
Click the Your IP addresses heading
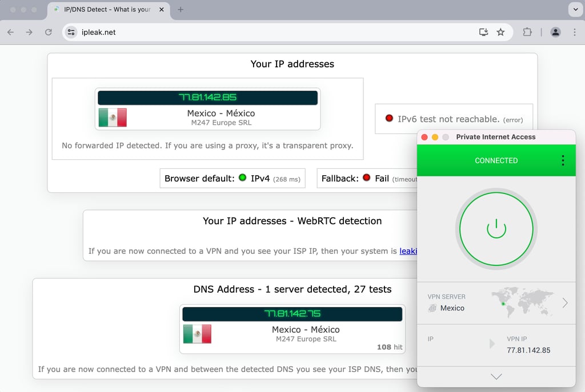tap(292, 64)
